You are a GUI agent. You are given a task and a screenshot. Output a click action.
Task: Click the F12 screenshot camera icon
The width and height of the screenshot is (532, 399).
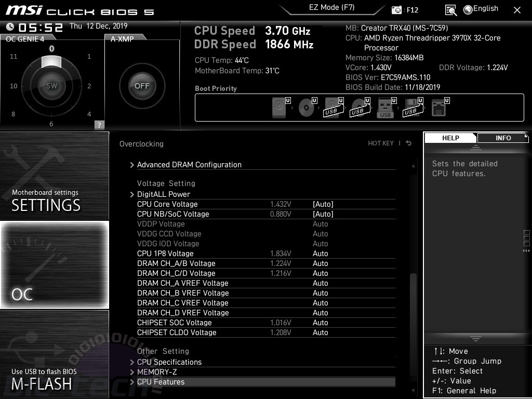(396, 10)
